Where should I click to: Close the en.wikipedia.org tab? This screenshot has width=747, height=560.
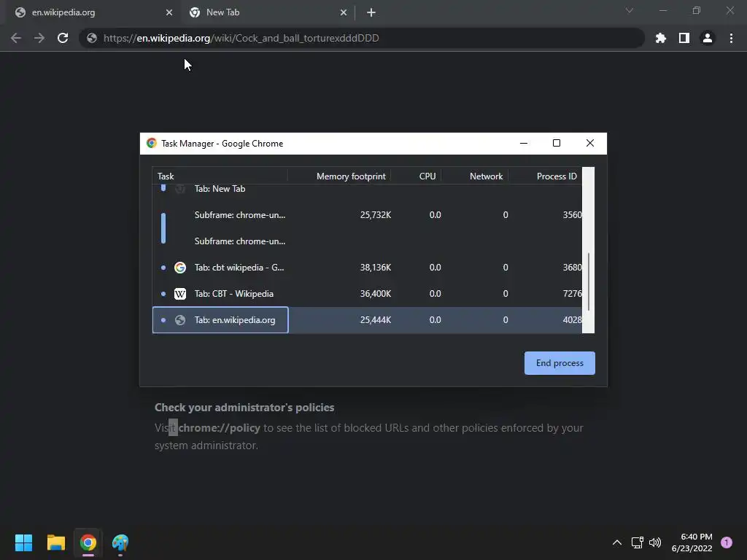169,12
